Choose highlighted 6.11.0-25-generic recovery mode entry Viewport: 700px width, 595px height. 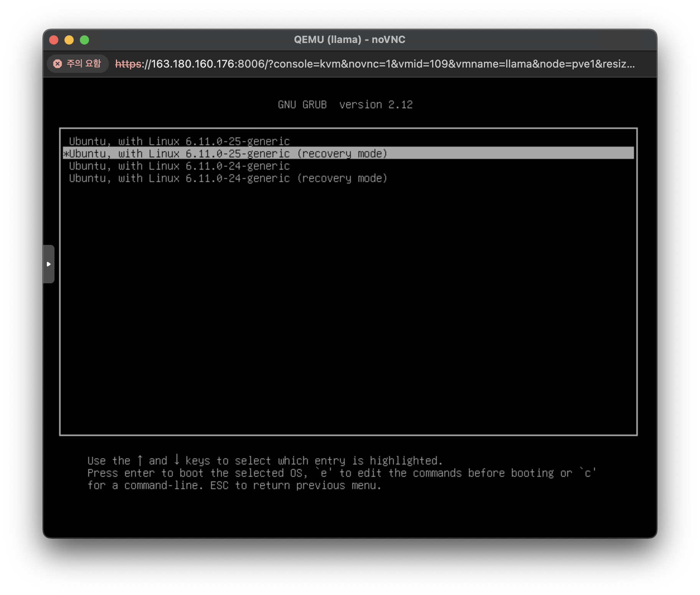pyautogui.click(x=228, y=154)
